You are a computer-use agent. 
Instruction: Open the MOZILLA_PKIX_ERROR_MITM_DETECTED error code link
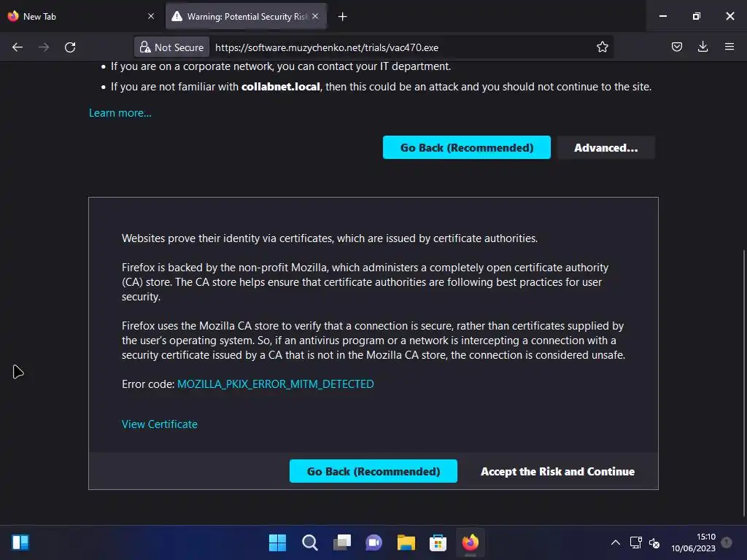[275, 384]
